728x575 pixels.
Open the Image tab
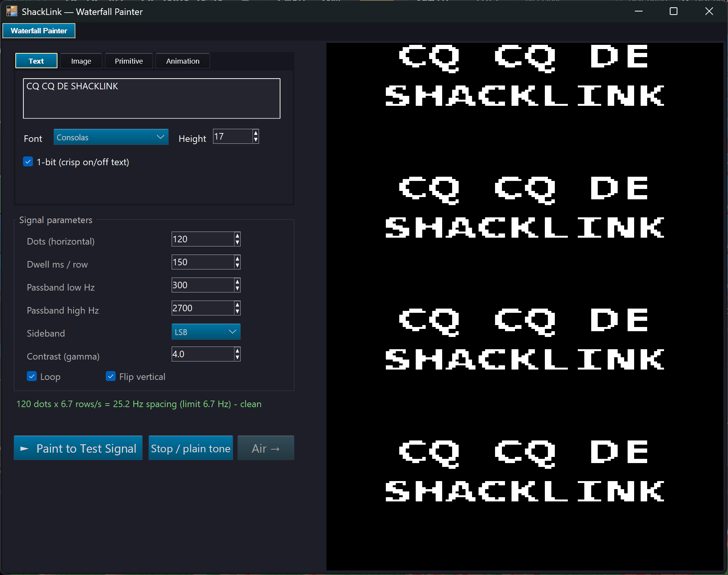pos(81,61)
